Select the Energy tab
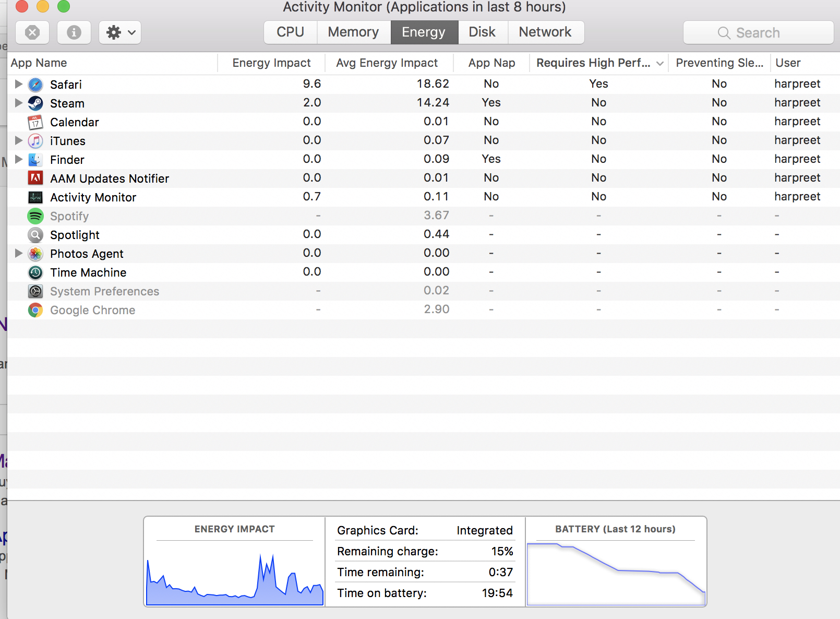Image resolution: width=840 pixels, height=619 pixels. [424, 32]
